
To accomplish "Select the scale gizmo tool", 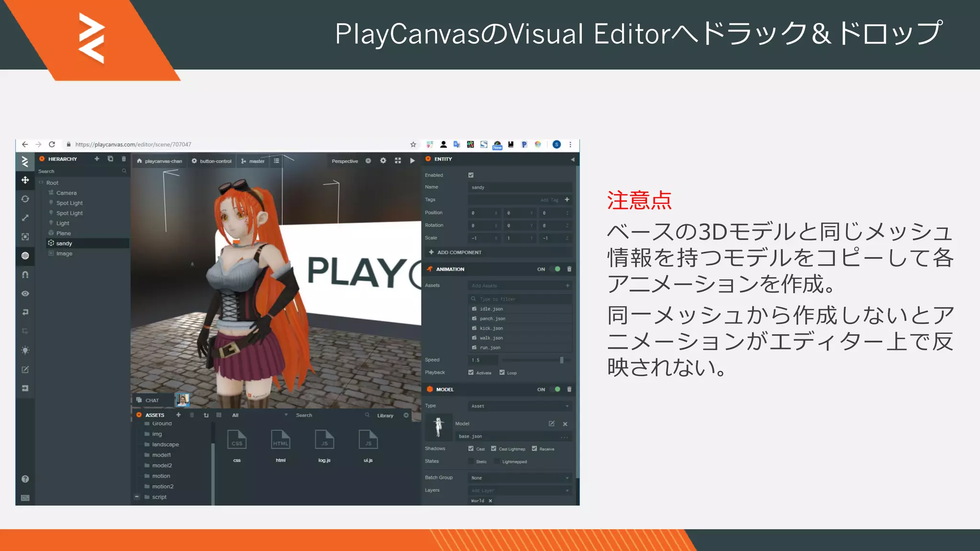I will 25,218.
